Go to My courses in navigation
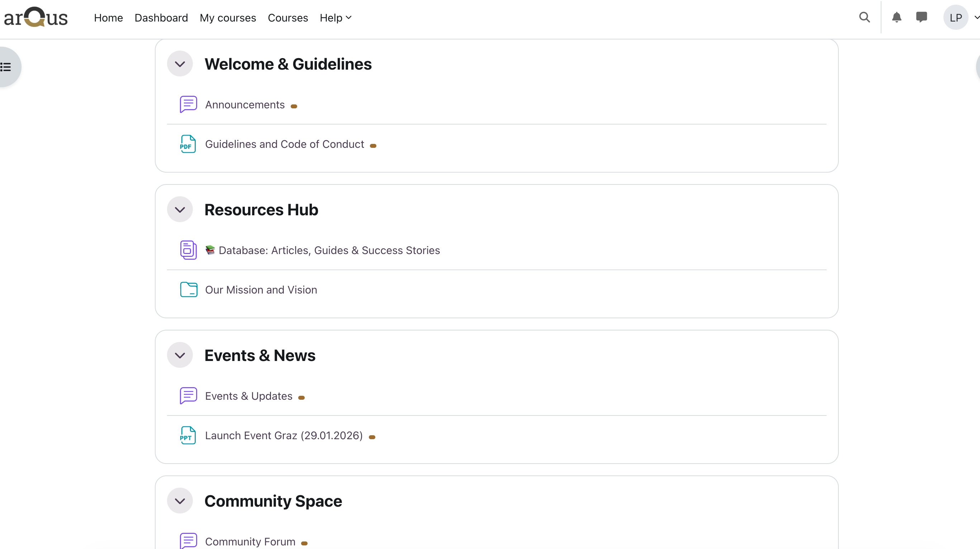 tap(228, 18)
